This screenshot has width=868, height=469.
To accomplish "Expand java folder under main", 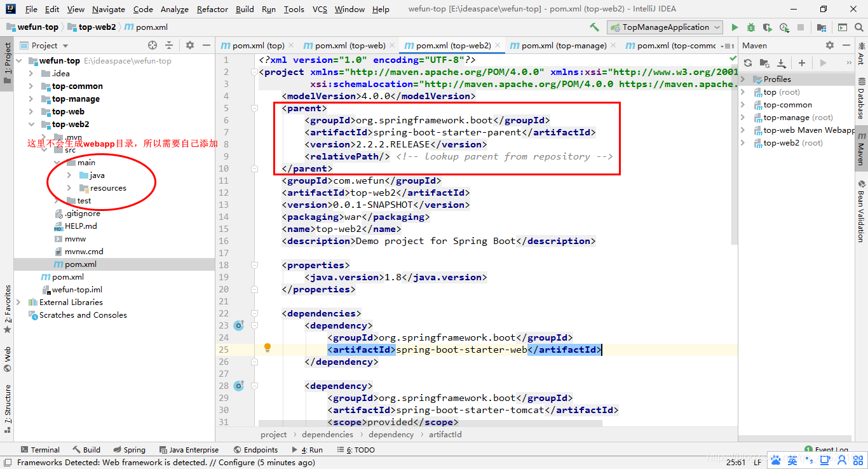I will click(69, 175).
